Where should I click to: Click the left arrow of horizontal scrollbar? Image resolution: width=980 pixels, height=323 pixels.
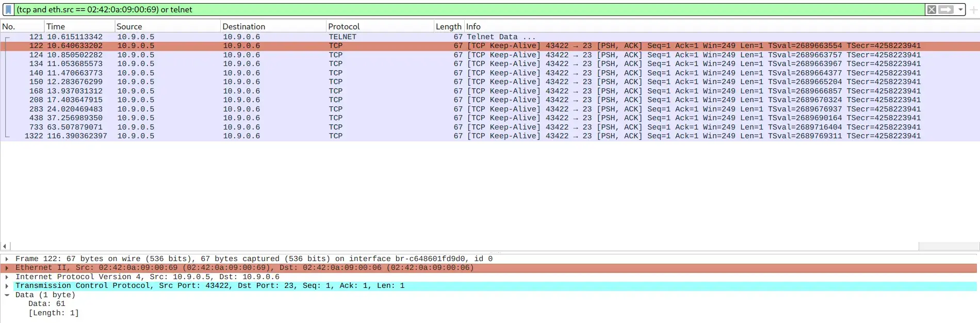click(x=5, y=247)
